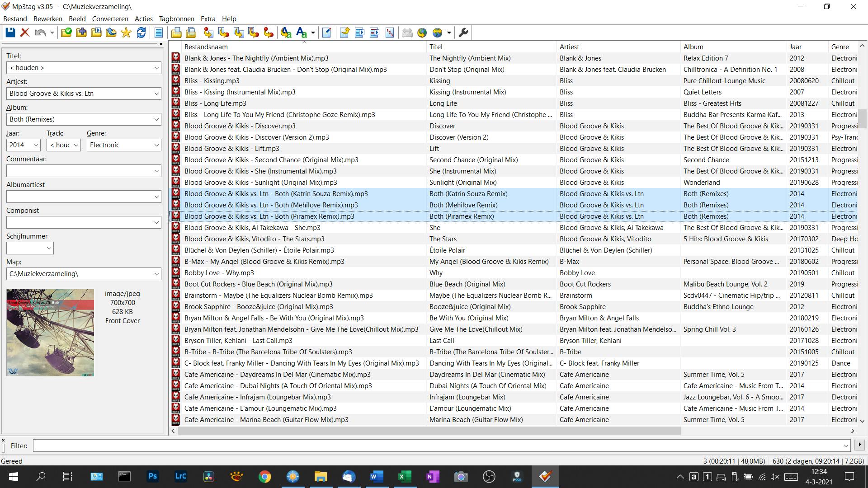868x488 pixels.
Task: Click the Undo arrow icon
Action: click(40, 33)
